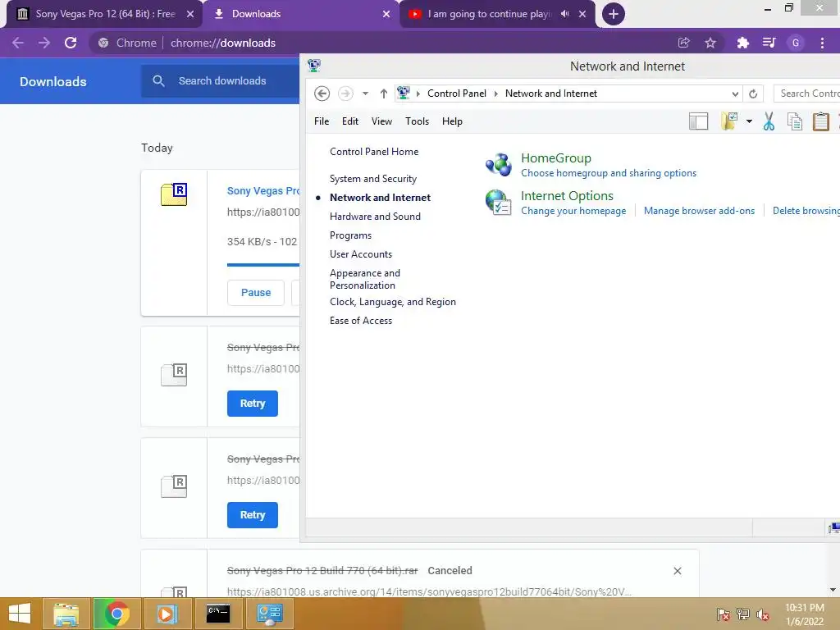Open Control Panel Home
840x630 pixels.
(x=374, y=152)
